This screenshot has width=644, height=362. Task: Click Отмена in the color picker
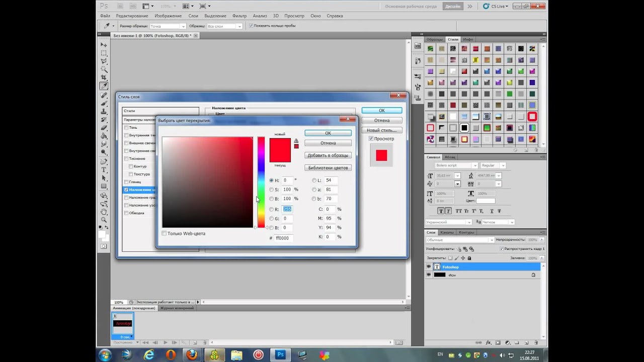pyautogui.click(x=328, y=143)
